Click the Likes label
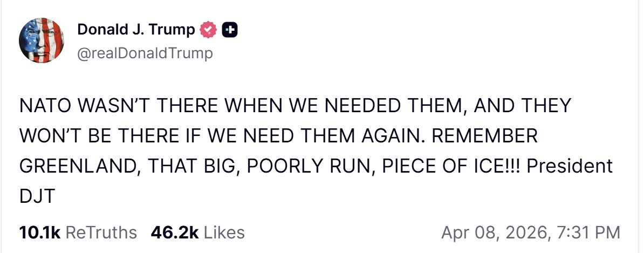Viewport: 644px width, 253px height. pyautogui.click(x=224, y=233)
